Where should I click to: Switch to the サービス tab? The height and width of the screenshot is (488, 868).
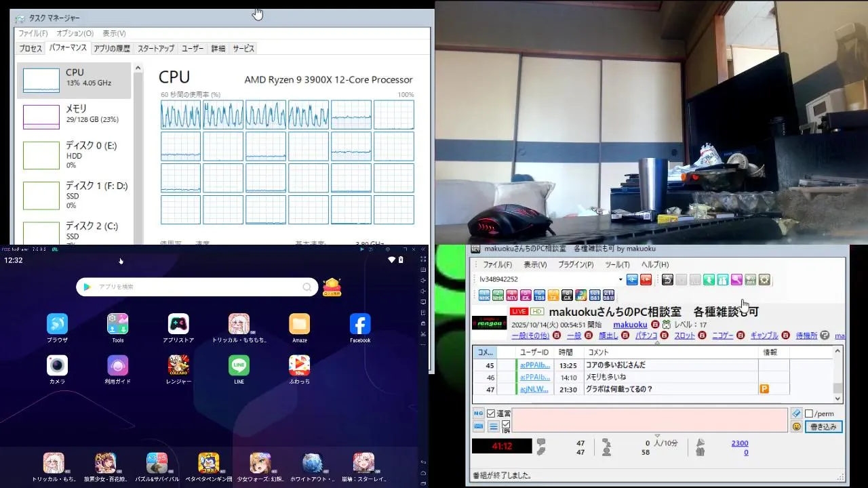(x=243, y=49)
